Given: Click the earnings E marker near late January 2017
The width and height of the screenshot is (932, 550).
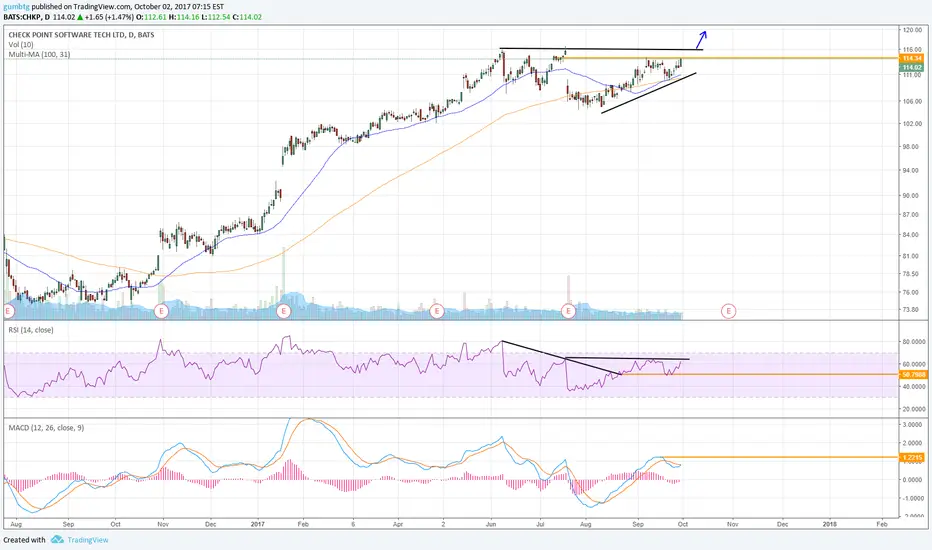Looking at the screenshot, I should coord(284,310).
